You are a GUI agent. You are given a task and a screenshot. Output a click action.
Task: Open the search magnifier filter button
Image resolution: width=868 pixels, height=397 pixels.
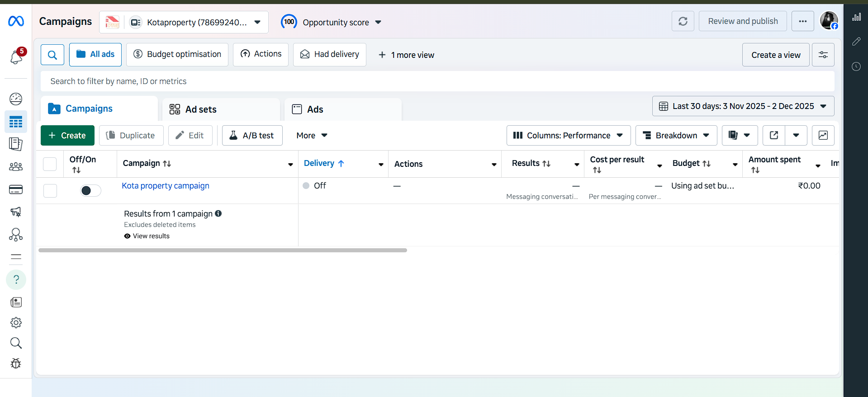pos(52,55)
